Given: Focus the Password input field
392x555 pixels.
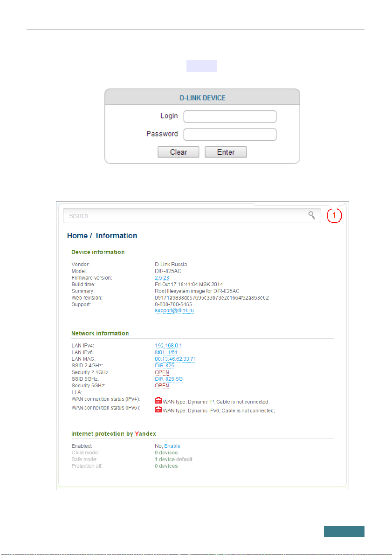Looking at the screenshot, I should click(x=230, y=135).
